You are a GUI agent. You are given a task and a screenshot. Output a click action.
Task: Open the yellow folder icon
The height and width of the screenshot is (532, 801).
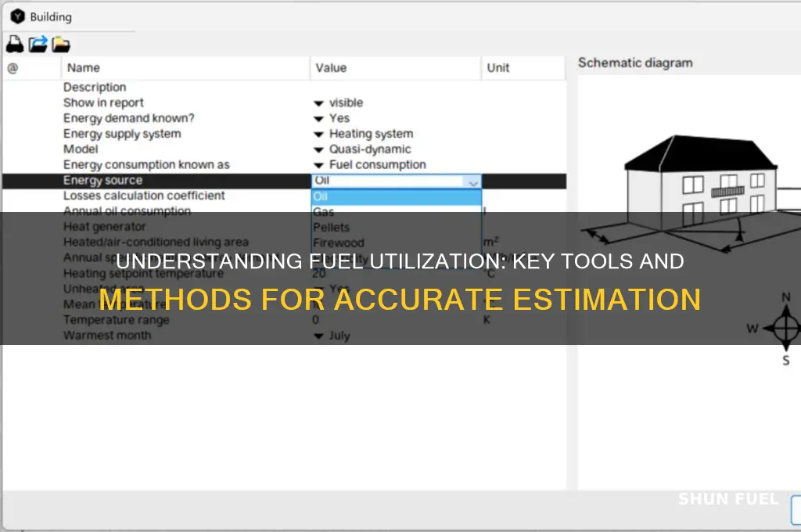61,45
